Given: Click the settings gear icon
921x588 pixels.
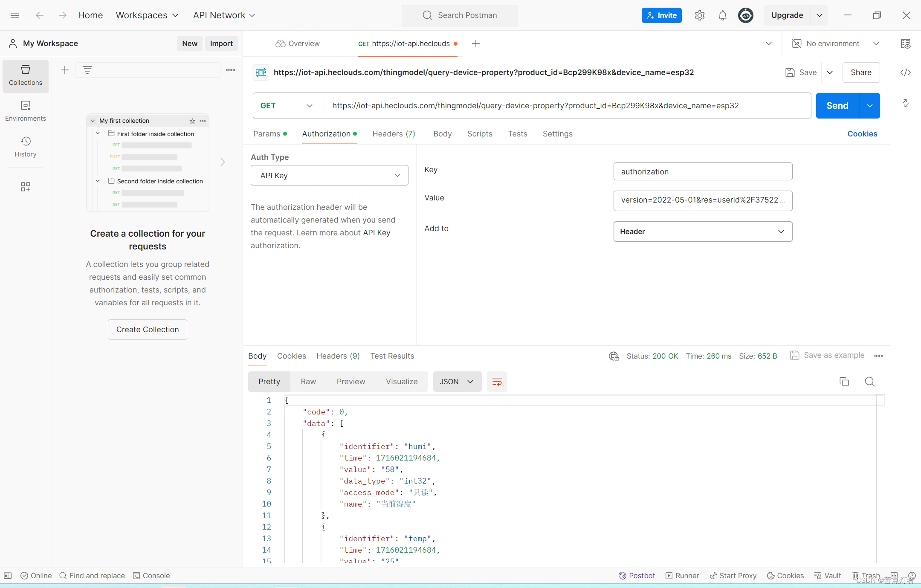Looking at the screenshot, I should 699,15.
